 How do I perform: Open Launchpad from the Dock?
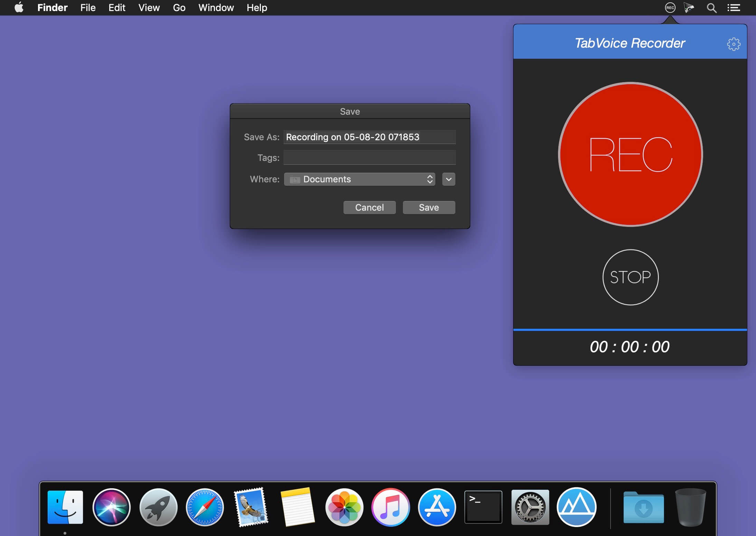(158, 507)
